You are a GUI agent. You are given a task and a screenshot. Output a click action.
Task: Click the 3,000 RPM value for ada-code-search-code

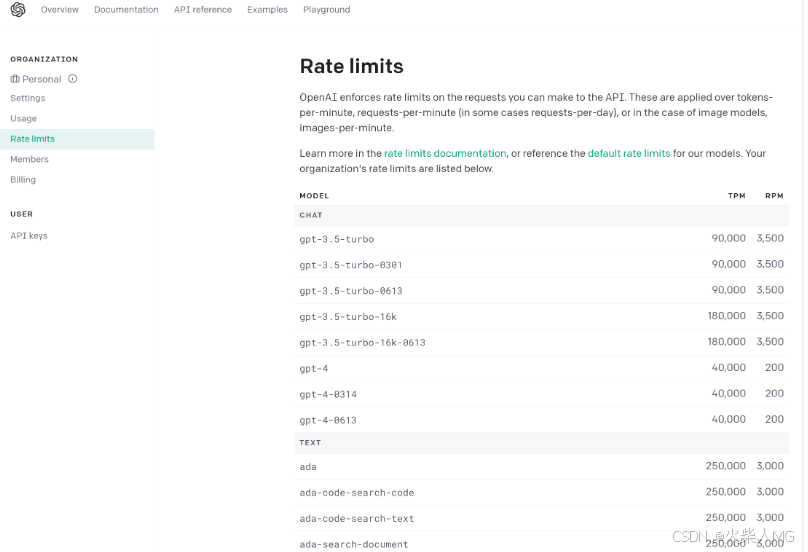[x=770, y=492]
